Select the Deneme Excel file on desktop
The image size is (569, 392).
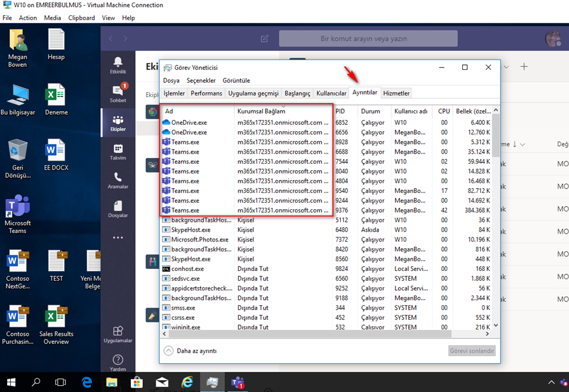(x=56, y=100)
